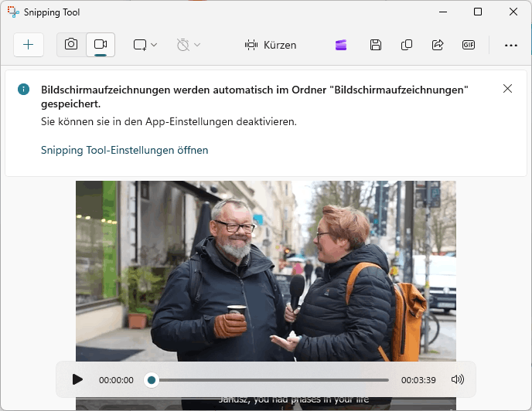Screen dimensions: 532x411
Task: Start a new snip with the plus button
Action: click(29, 45)
